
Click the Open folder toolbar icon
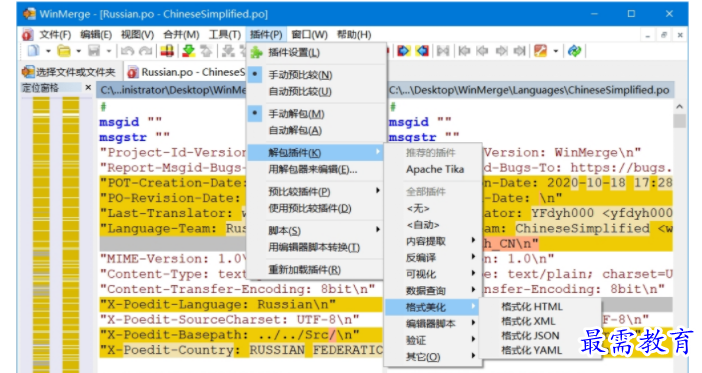coord(64,51)
